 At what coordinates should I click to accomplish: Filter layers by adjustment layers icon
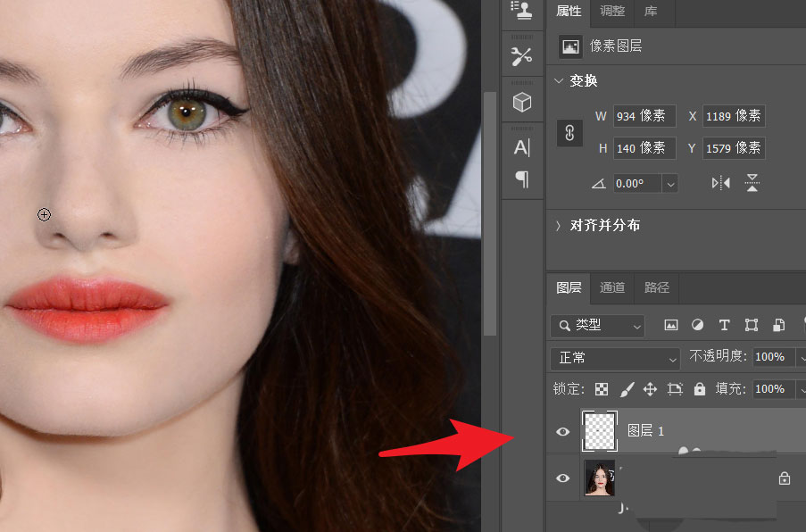tap(697, 325)
